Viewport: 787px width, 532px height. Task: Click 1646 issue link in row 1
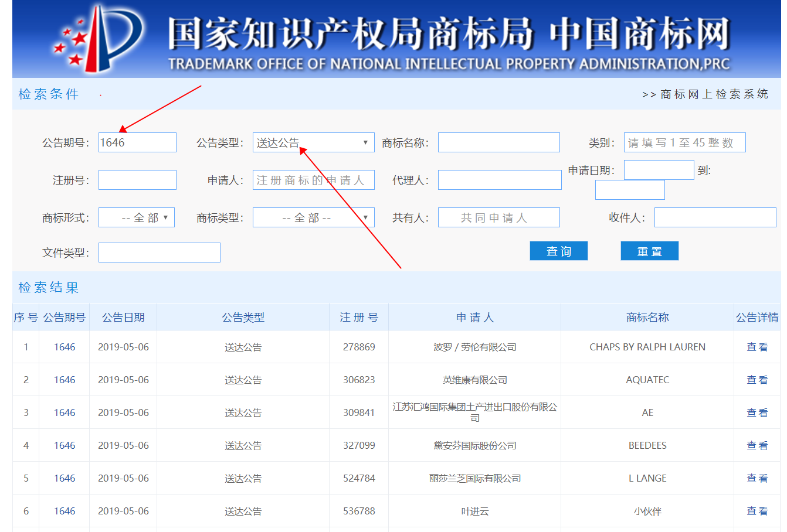[x=65, y=347]
